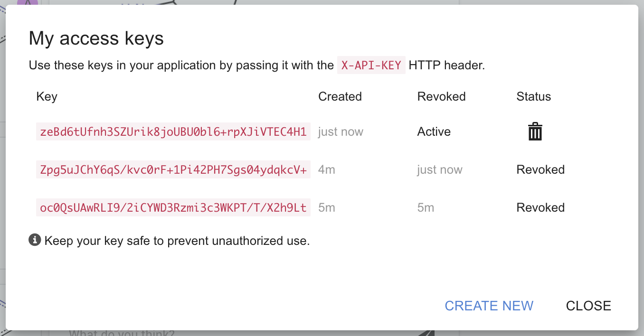Click the bottom Revoked status label
Image resolution: width=644 pixels, height=336 pixels.
click(x=540, y=207)
